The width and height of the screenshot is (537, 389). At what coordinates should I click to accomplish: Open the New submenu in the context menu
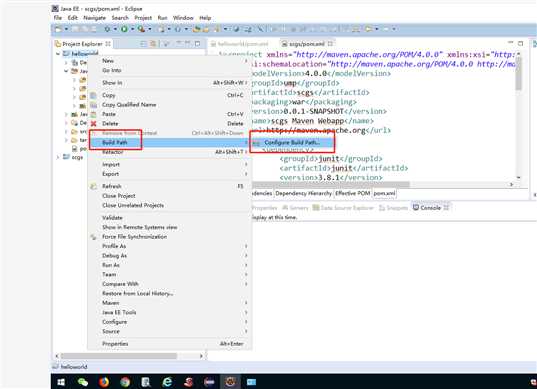click(x=169, y=61)
